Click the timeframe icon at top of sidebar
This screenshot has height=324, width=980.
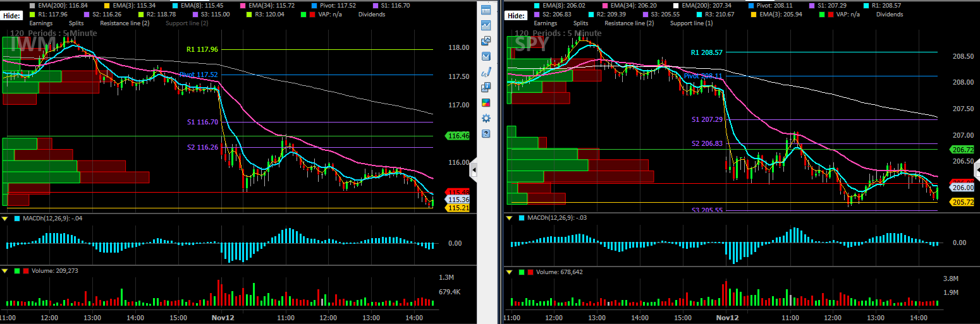click(486, 9)
